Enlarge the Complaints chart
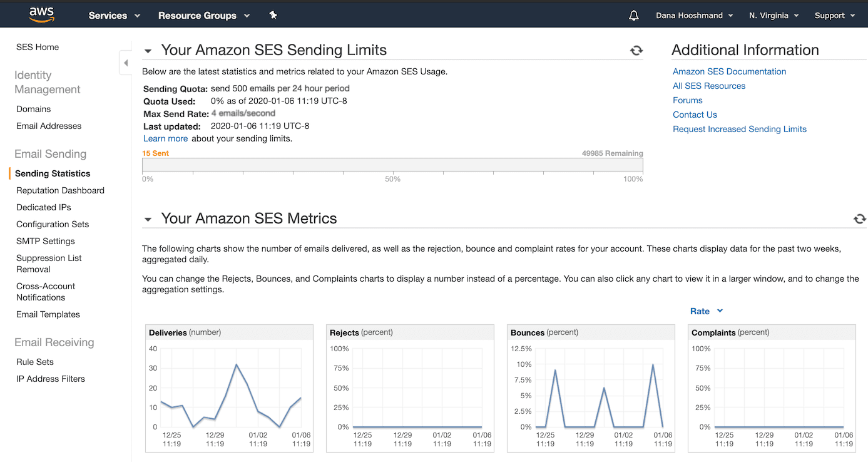Viewport: 868px width, 462px height. (772, 388)
